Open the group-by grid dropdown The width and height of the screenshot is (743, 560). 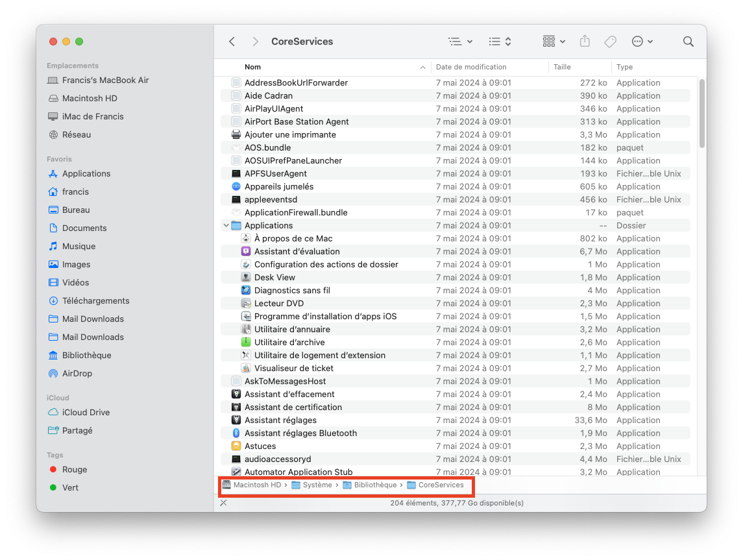point(554,42)
